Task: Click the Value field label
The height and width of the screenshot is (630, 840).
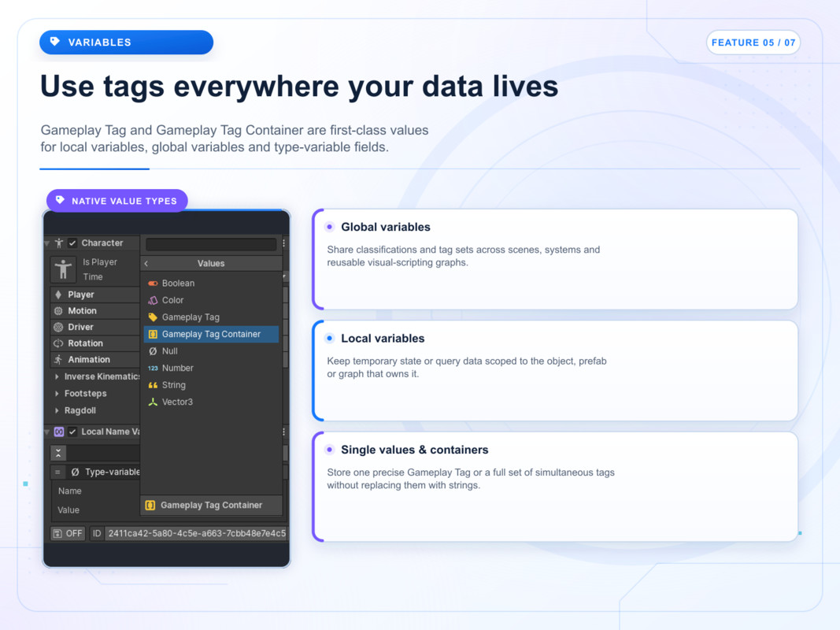Action: point(68,510)
